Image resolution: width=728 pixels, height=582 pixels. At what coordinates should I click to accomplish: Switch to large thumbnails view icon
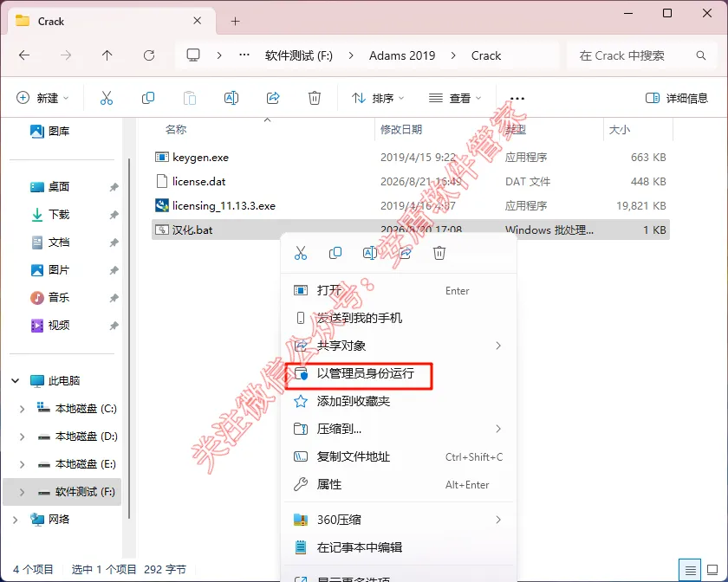pyautogui.click(x=712, y=570)
